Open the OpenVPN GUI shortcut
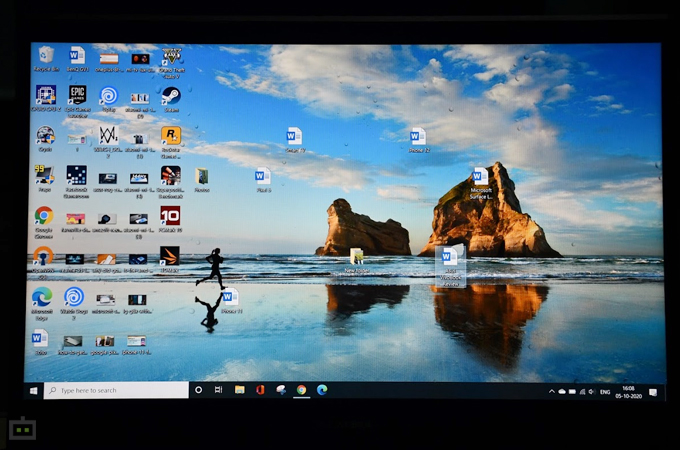This screenshot has width=680, height=450. (x=43, y=261)
